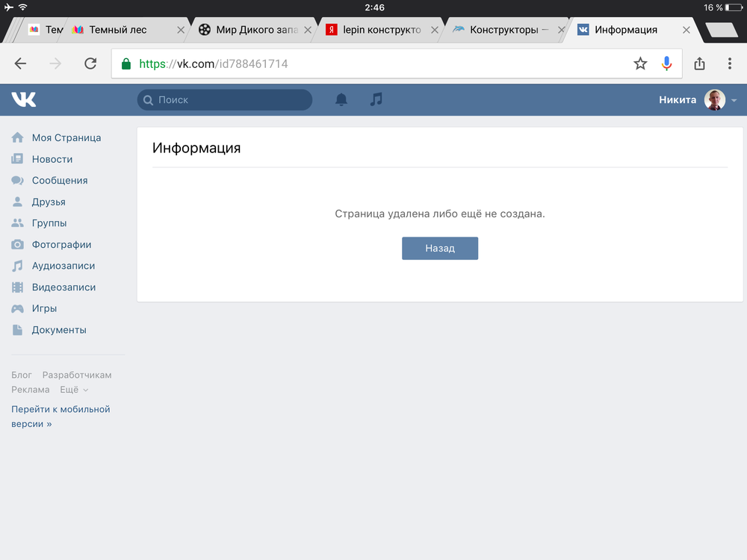747x560 pixels.
Task: Open the Блог footer link
Action: coord(22,375)
